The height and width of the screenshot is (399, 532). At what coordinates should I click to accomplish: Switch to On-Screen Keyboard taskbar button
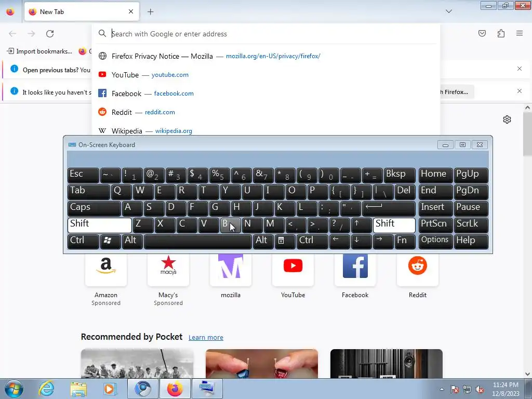point(207,389)
